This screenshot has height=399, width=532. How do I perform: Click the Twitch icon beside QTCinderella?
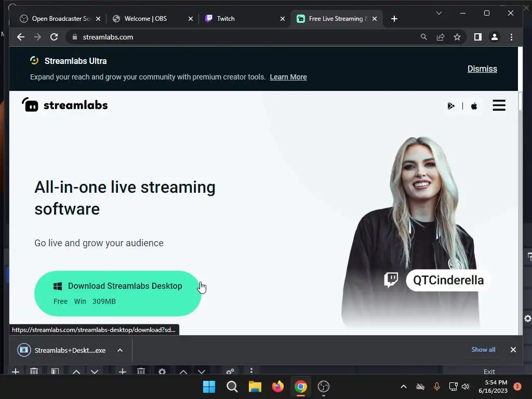pos(391,280)
